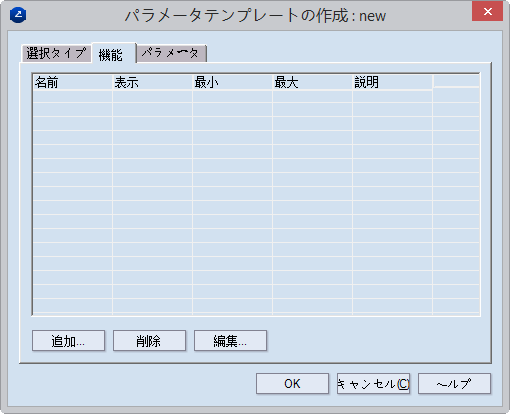Click the 名前 column header
This screenshot has width=510, height=414.
click(73, 82)
